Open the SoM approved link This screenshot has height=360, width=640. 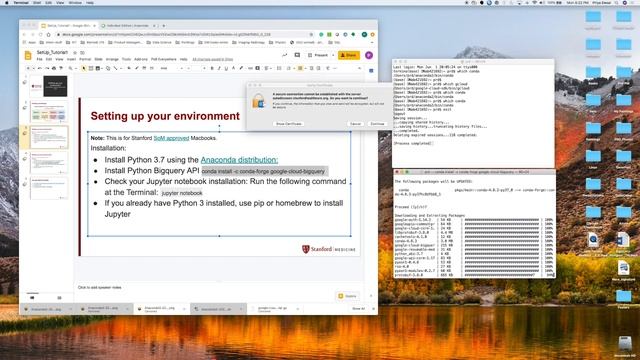[171, 138]
